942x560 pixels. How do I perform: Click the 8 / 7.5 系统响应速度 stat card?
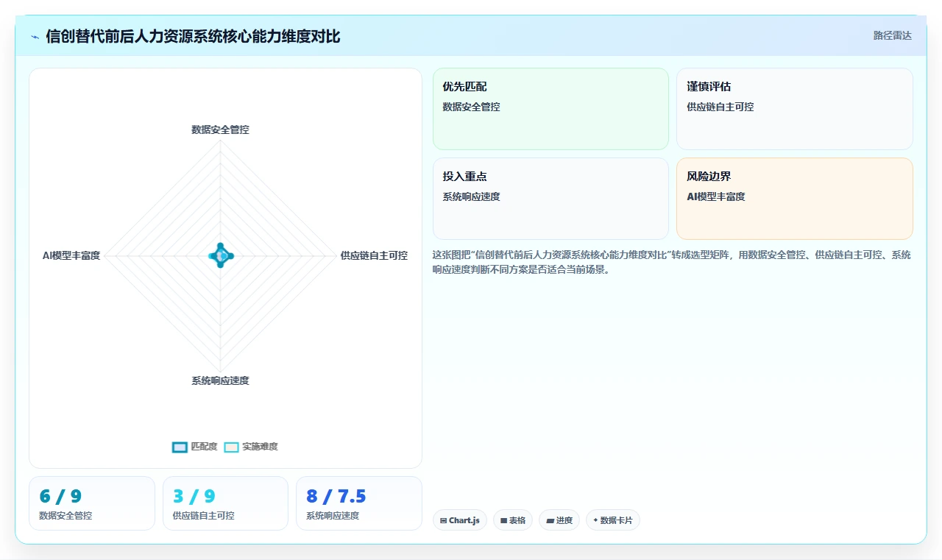359,503
